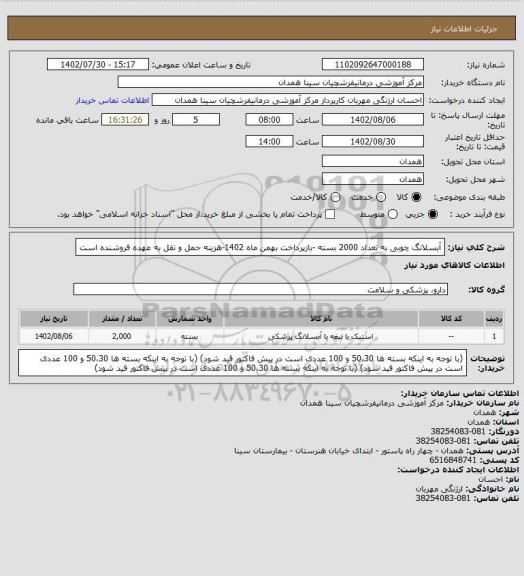Open the اطلاعات تماس خریدار link
The image size is (524, 576).
[112, 100]
